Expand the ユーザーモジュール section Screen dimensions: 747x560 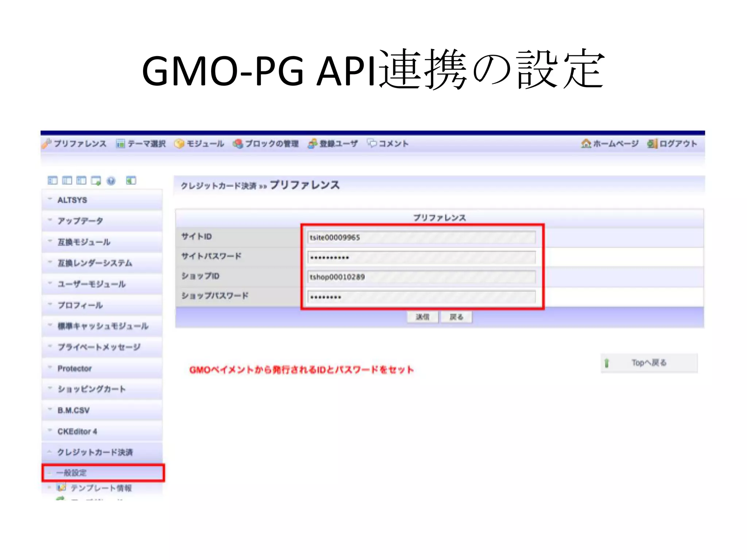pos(102,284)
